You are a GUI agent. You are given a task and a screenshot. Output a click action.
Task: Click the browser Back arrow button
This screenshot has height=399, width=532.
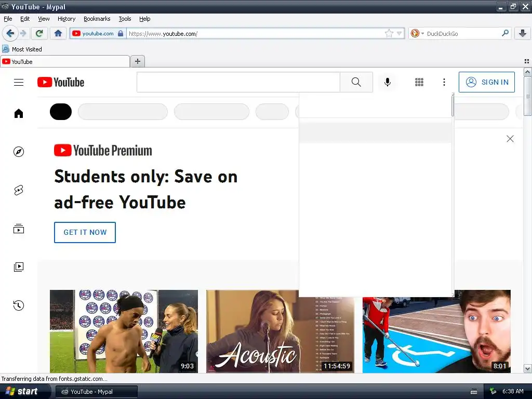[x=10, y=33]
